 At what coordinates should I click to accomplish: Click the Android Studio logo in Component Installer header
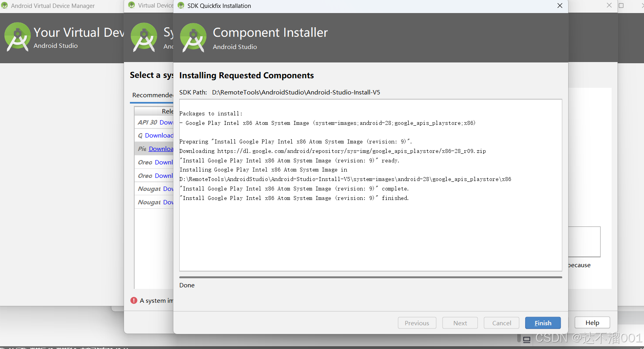point(193,38)
